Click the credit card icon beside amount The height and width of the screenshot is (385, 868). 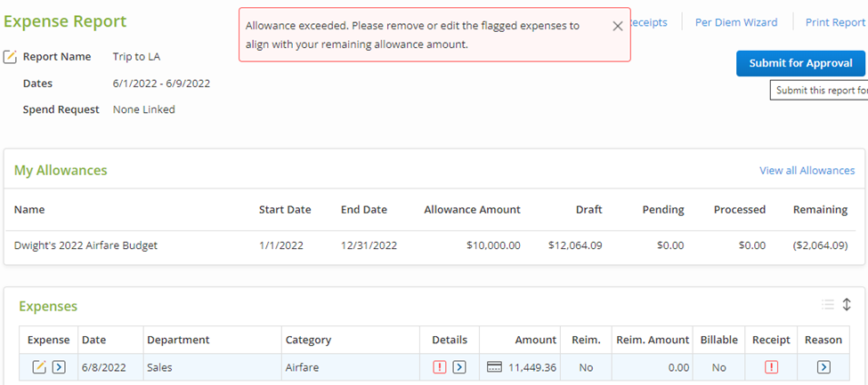pyautogui.click(x=496, y=367)
